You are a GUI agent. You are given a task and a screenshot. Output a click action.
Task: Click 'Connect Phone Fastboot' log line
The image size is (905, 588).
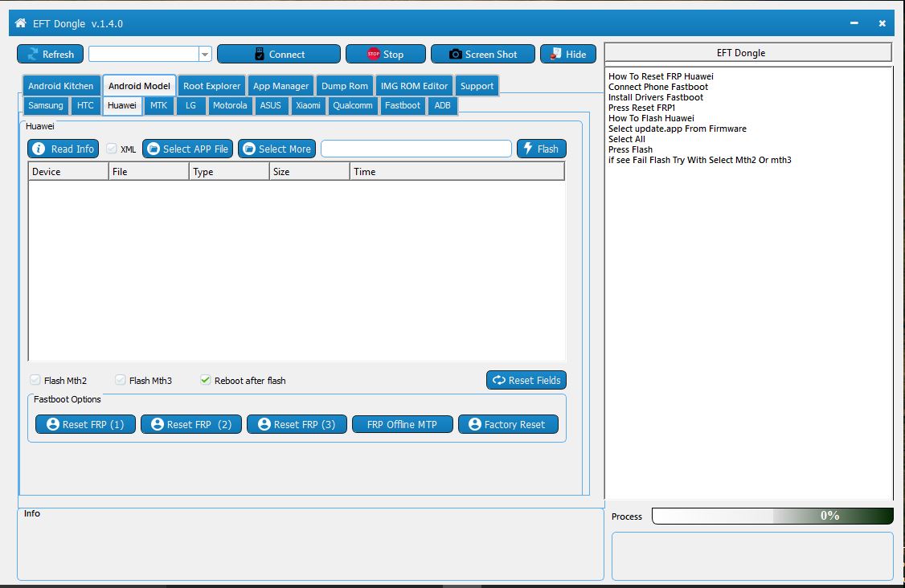pyautogui.click(x=658, y=87)
